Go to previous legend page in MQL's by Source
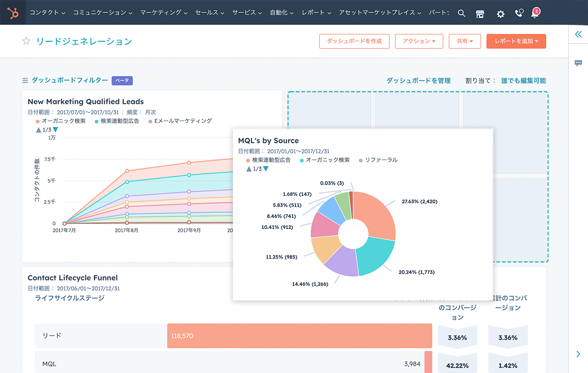The height and width of the screenshot is (373, 588). [249, 169]
